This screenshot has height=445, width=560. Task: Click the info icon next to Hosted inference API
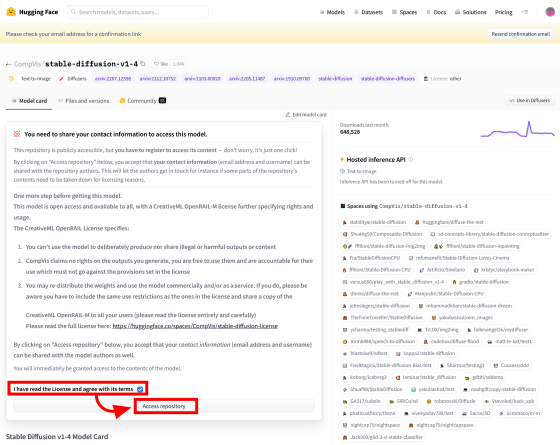(x=411, y=159)
